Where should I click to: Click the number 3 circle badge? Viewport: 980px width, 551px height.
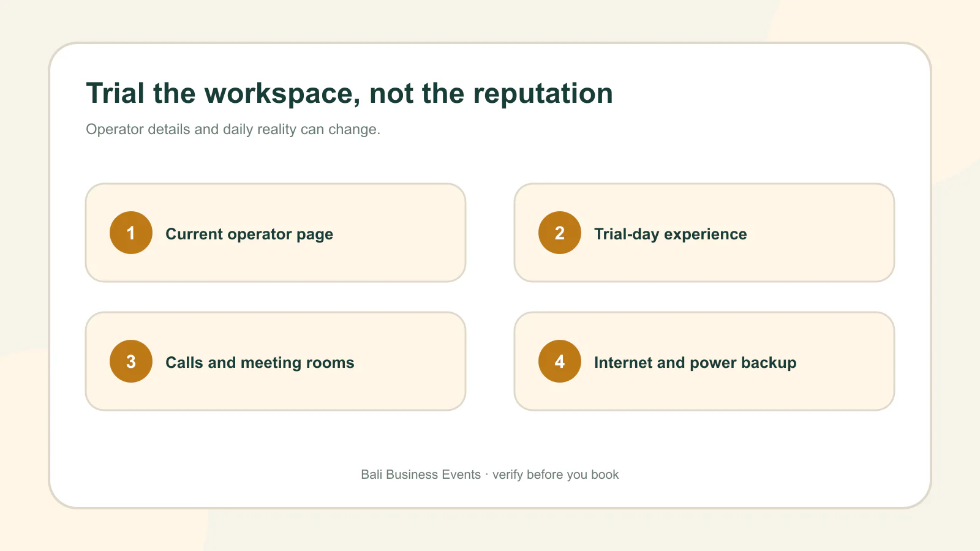(131, 361)
